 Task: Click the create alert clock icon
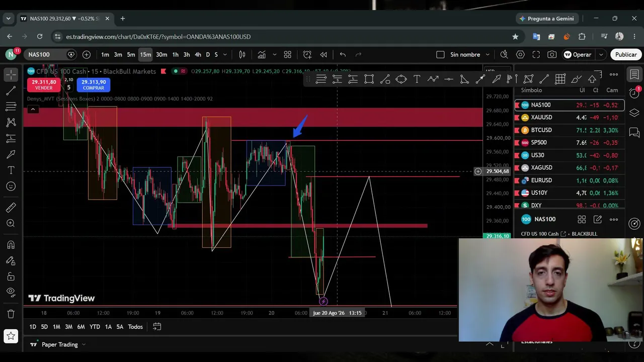(307, 54)
